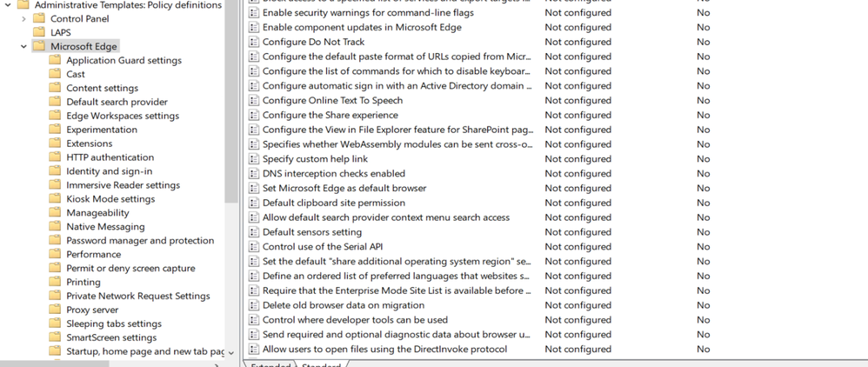Select the Kiosk Mode settings folder icon

[x=55, y=198]
